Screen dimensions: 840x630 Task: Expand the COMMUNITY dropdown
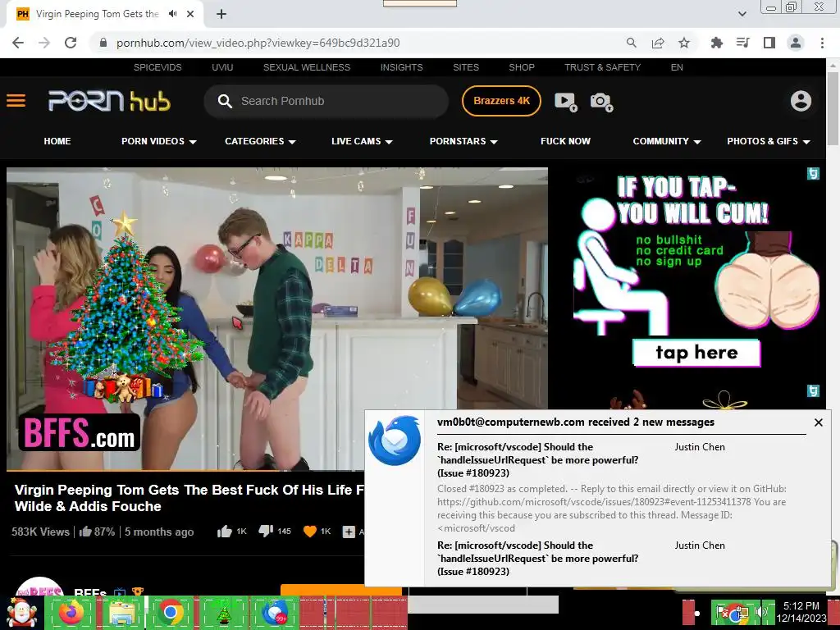[x=667, y=141]
